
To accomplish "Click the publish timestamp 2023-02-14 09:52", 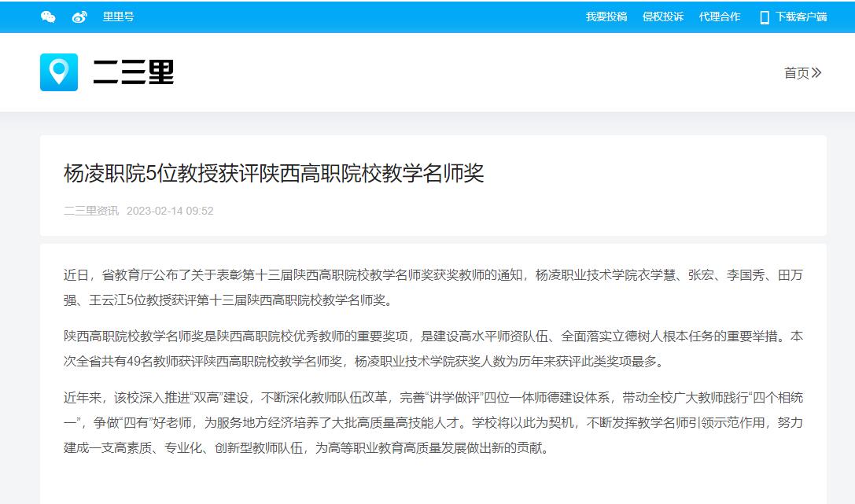I will coord(170,211).
